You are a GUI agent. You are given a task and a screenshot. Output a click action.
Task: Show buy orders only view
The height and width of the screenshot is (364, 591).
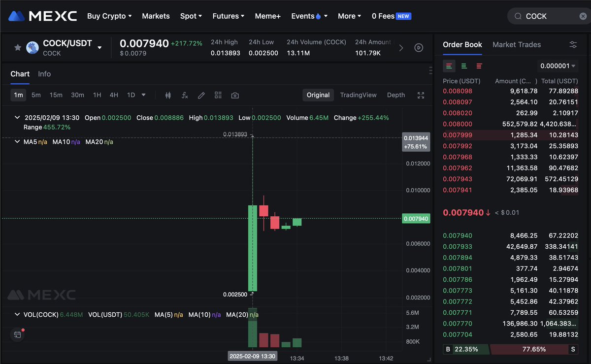point(464,66)
